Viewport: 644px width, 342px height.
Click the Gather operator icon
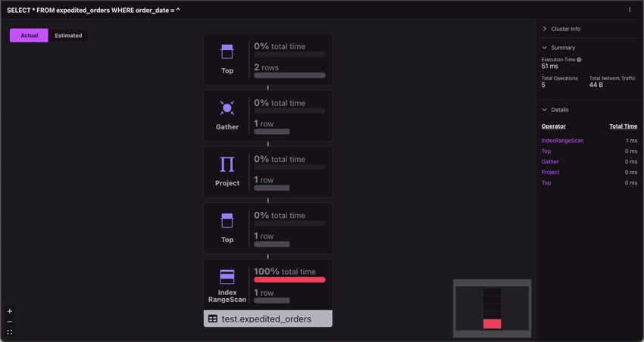[227, 108]
